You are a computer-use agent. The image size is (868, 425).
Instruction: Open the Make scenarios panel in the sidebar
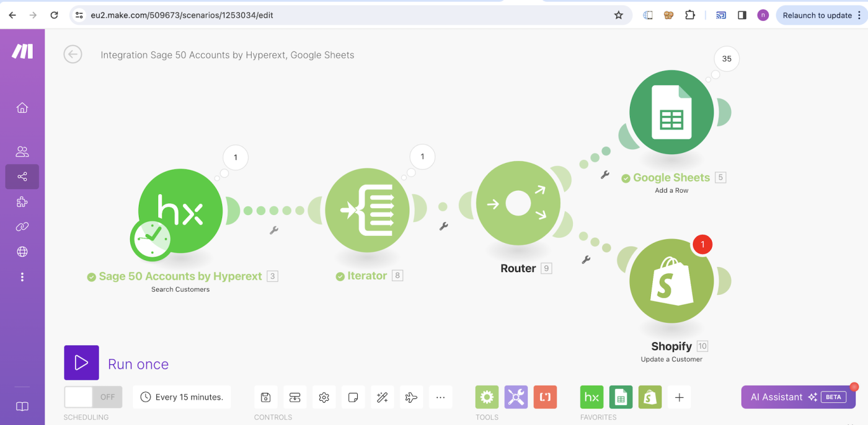pos(22,177)
